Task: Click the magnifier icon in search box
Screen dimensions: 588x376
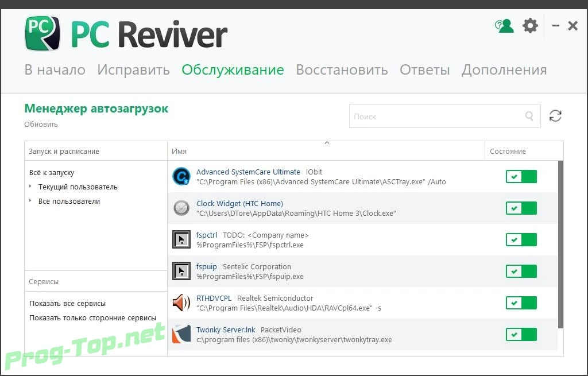Action: pos(529,116)
